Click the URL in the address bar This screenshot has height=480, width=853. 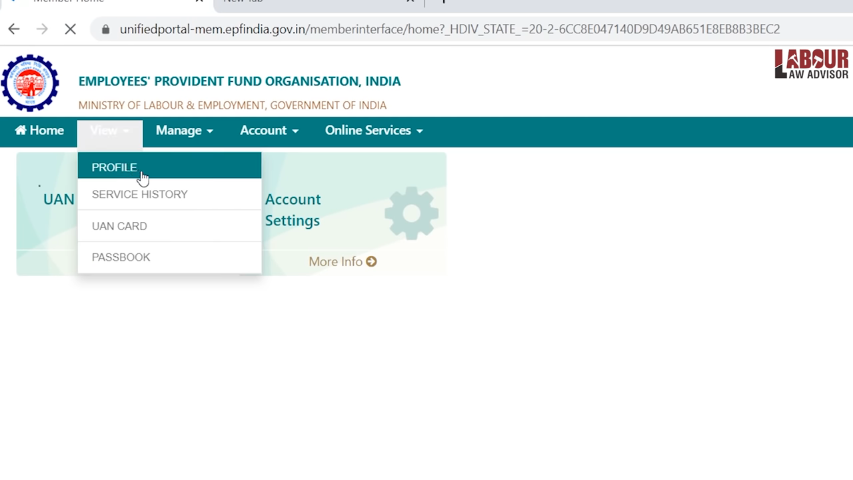(449, 29)
